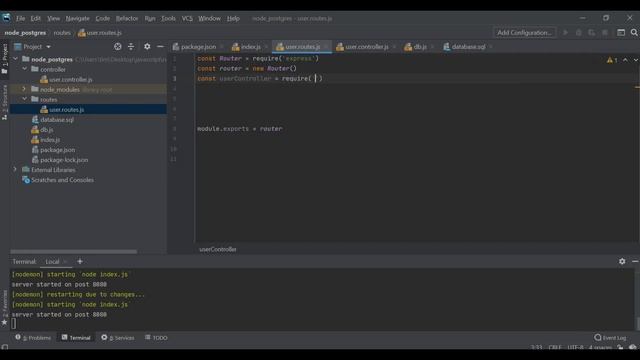Switch to the db.js editor tab
This screenshot has width=640, height=360.
[420, 47]
